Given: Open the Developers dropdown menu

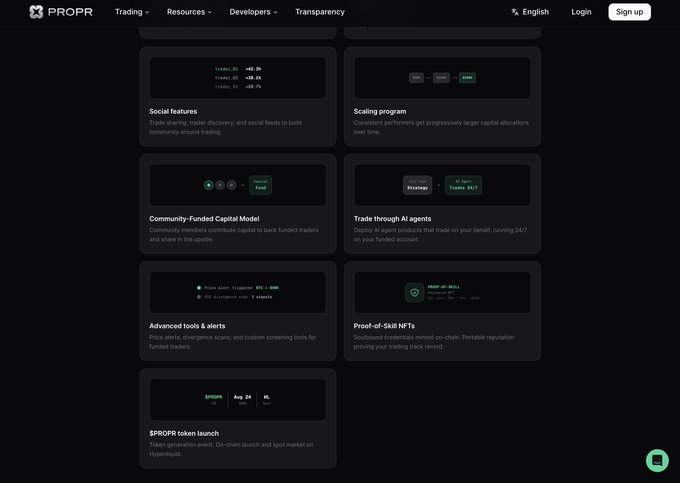Looking at the screenshot, I should point(253,12).
